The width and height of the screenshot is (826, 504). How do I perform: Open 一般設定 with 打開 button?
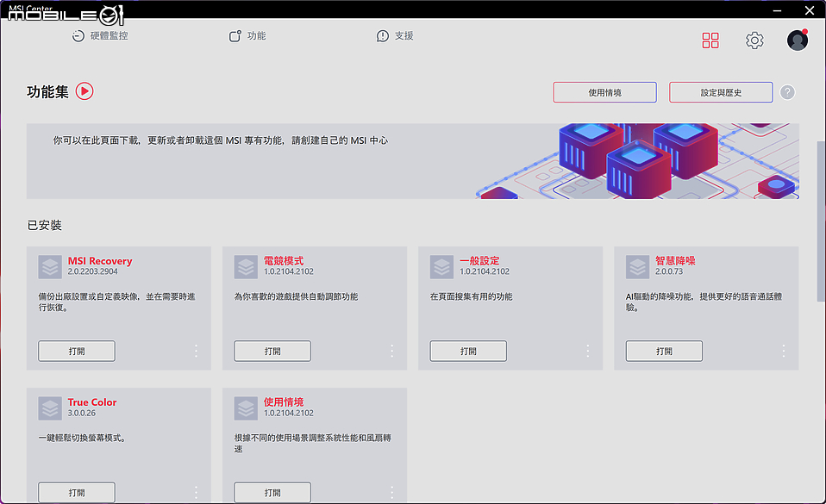(468, 351)
